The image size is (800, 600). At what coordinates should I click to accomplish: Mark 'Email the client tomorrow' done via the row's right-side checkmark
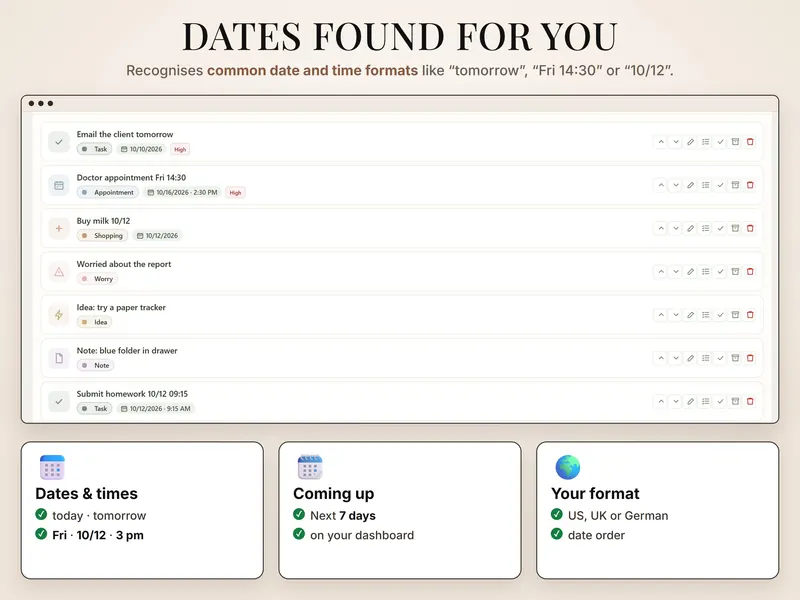pos(720,142)
